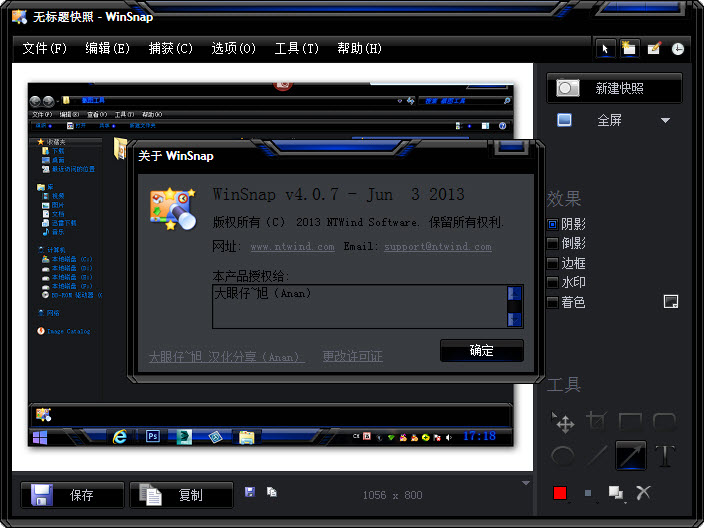
Task: Open the overlapping squares shadow option
Action: point(616,493)
